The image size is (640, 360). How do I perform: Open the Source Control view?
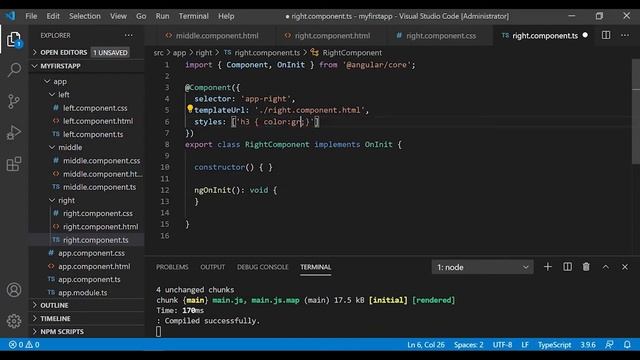(x=14, y=101)
